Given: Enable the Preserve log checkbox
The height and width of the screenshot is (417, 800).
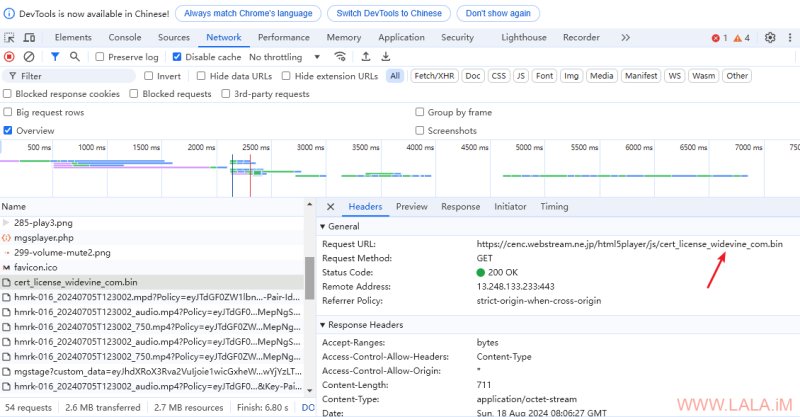Looking at the screenshot, I should [100, 57].
